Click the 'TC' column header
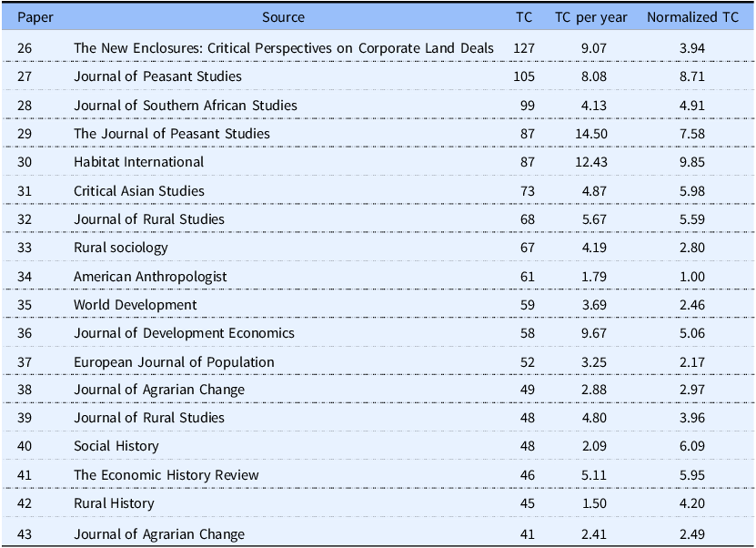This screenshot has height=548, width=756. pyautogui.click(x=524, y=17)
